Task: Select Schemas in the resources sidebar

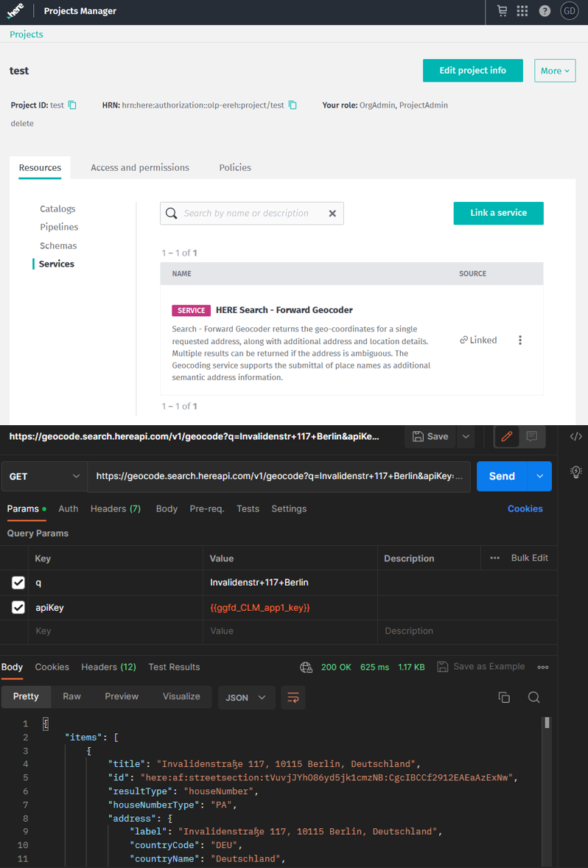Action: 58,245
